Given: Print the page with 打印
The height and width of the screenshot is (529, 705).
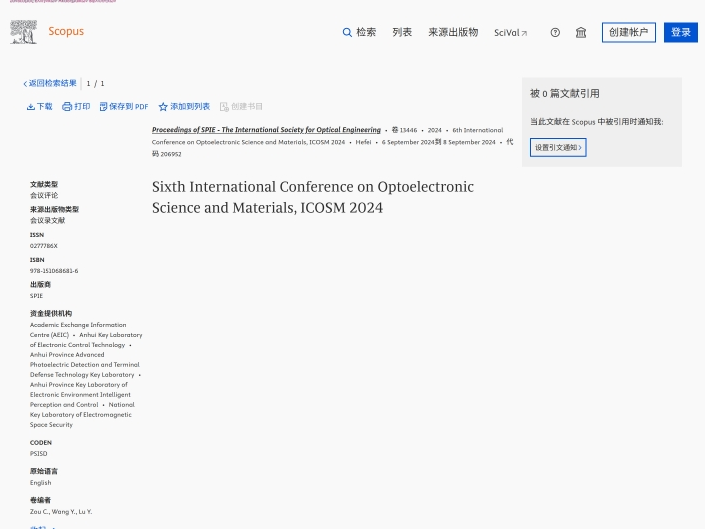Looking at the screenshot, I should pyautogui.click(x=76, y=106).
